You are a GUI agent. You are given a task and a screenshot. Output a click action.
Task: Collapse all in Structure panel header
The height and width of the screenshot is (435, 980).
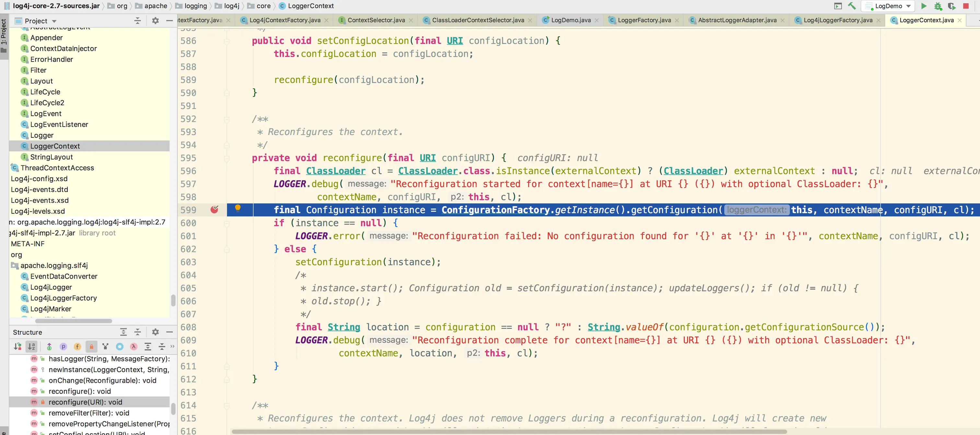point(137,332)
